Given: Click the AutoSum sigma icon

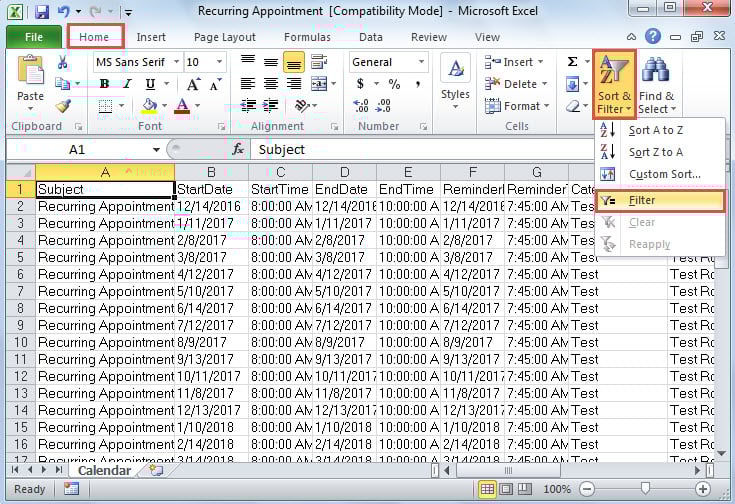Looking at the screenshot, I should (572, 62).
